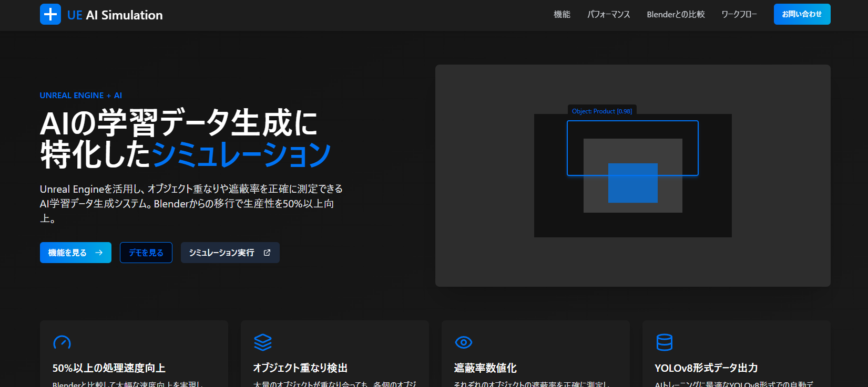
Task: Click the Object: Product [0.98] label
Action: point(602,111)
